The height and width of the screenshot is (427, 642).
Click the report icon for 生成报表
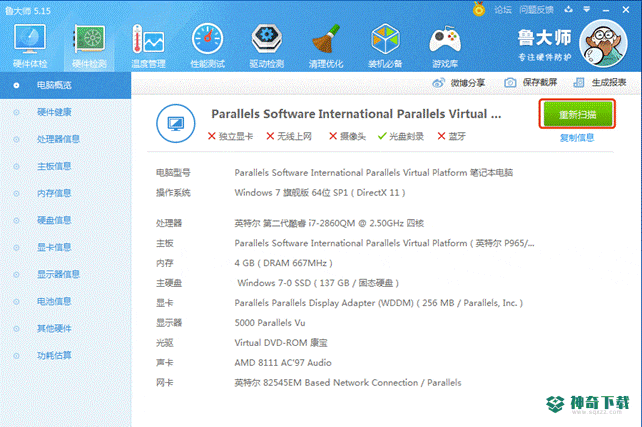(579, 83)
